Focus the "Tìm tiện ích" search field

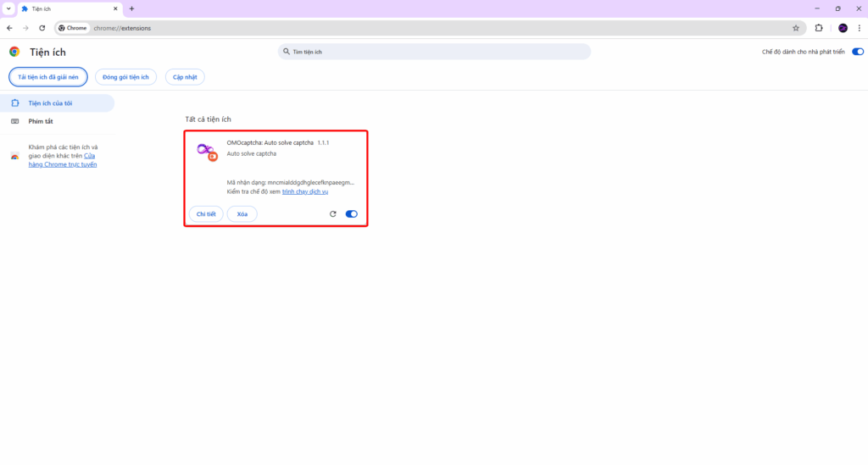click(x=434, y=52)
